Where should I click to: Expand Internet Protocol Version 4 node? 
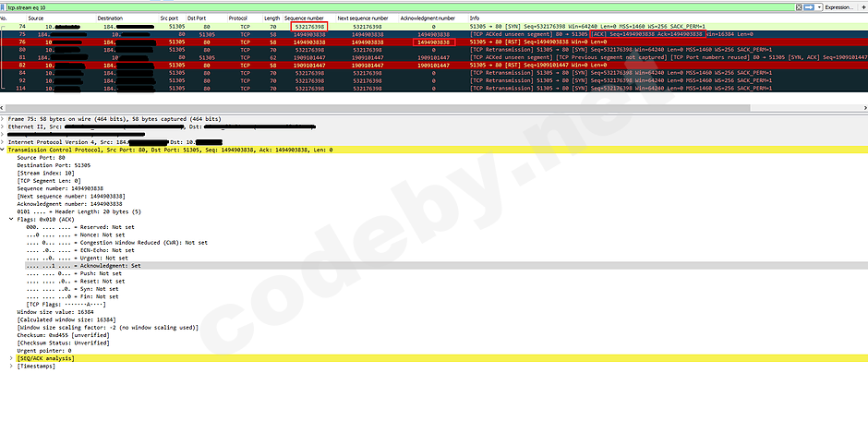(2, 142)
